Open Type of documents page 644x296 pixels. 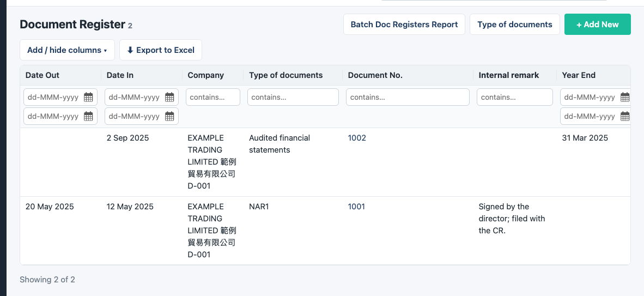click(x=515, y=24)
